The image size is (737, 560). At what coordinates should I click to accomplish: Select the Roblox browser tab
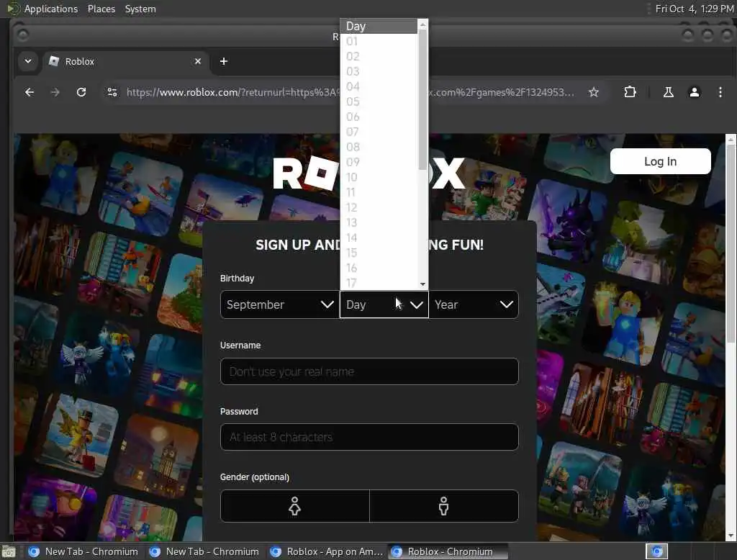coord(126,62)
